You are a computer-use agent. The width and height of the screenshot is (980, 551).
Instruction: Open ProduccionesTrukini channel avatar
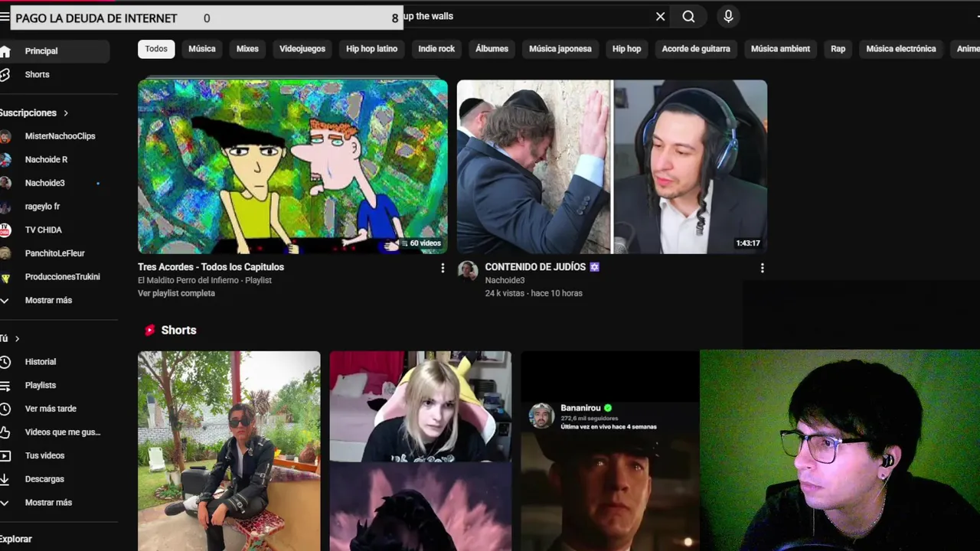pos(5,277)
